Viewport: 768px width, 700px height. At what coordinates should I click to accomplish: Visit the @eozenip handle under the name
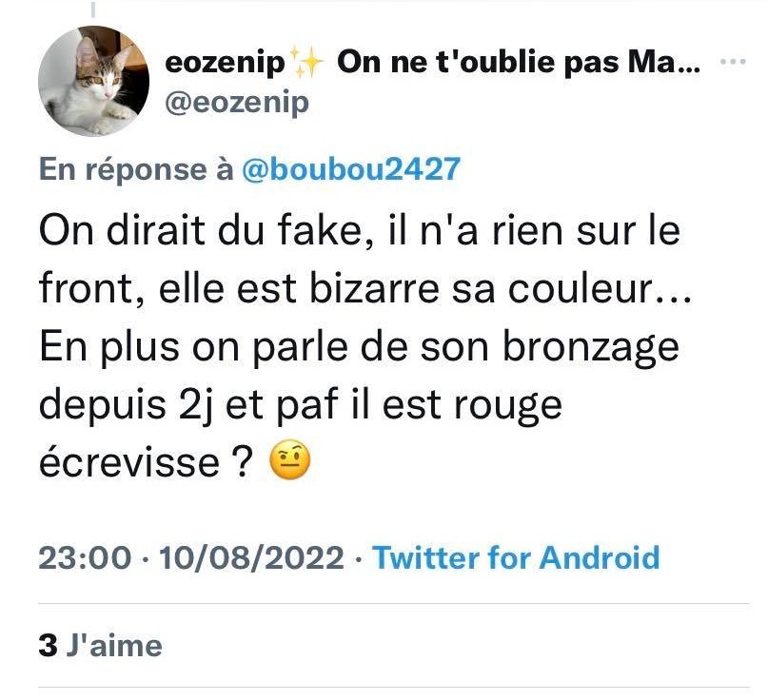pos(237,103)
